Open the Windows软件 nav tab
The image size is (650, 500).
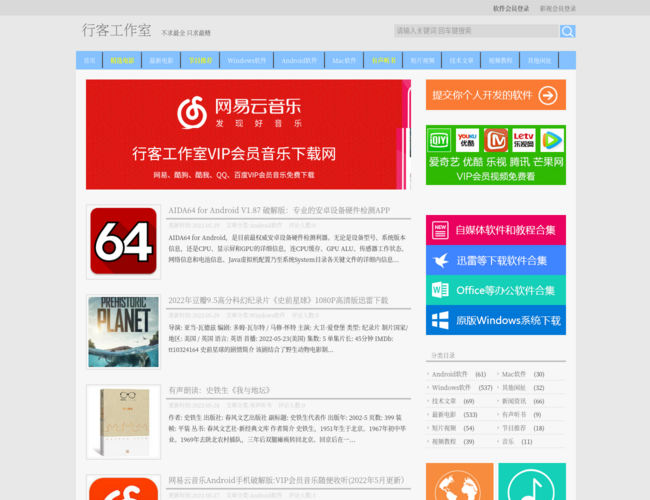pos(247,61)
